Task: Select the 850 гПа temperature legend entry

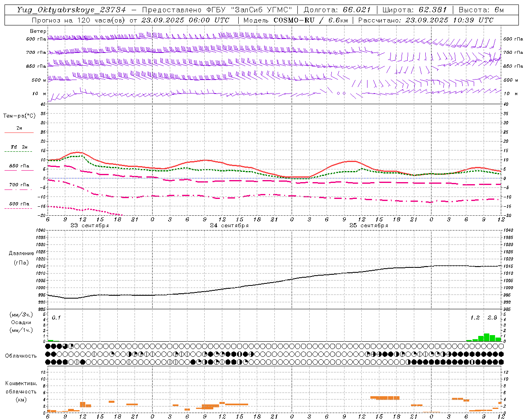Action: coord(19,166)
